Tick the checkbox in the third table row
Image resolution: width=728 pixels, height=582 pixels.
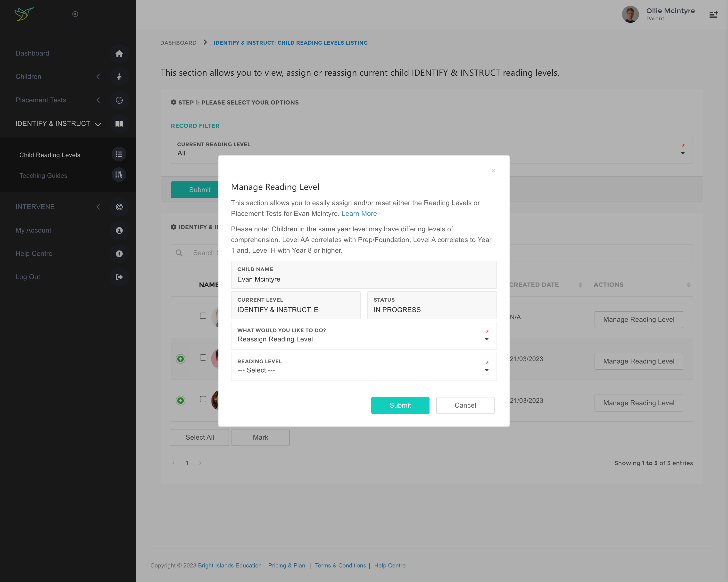pyautogui.click(x=203, y=399)
